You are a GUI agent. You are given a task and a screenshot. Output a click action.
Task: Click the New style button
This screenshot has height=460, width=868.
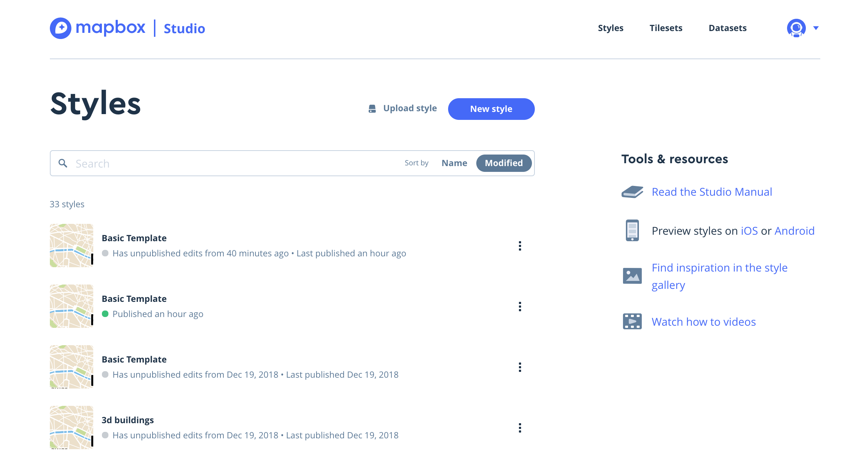tap(491, 108)
